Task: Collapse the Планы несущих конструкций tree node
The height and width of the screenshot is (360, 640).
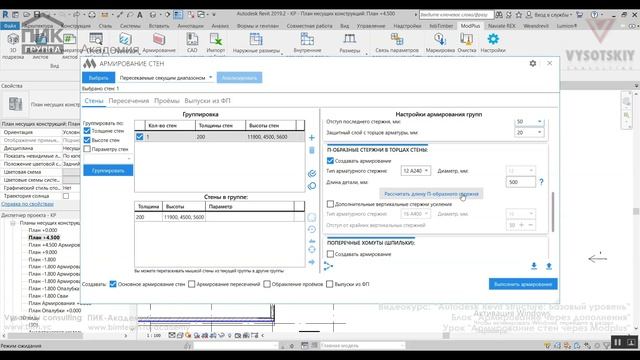Action: pos(13,223)
